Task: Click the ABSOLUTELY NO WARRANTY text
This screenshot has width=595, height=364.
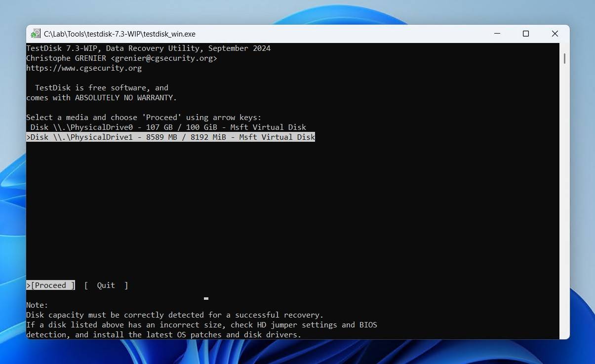Action: tap(125, 98)
